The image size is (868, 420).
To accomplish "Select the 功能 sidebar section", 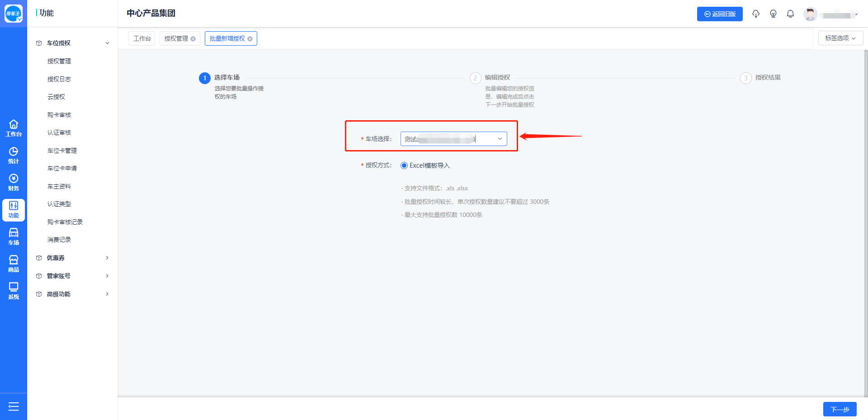I will 14,210.
